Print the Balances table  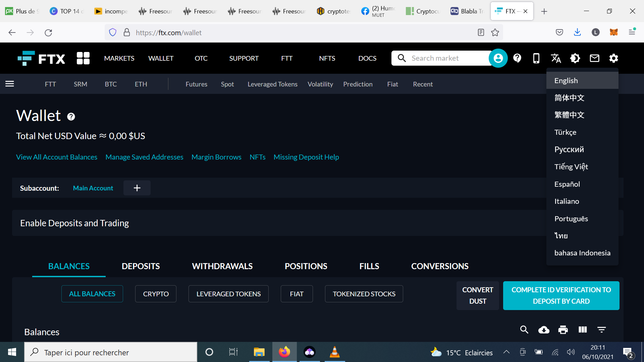(563, 330)
